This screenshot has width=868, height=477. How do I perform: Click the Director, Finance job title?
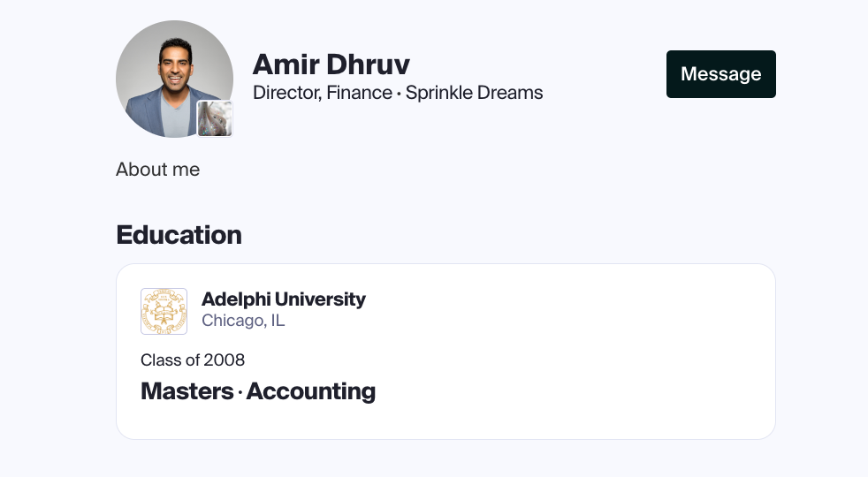(322, 93)
